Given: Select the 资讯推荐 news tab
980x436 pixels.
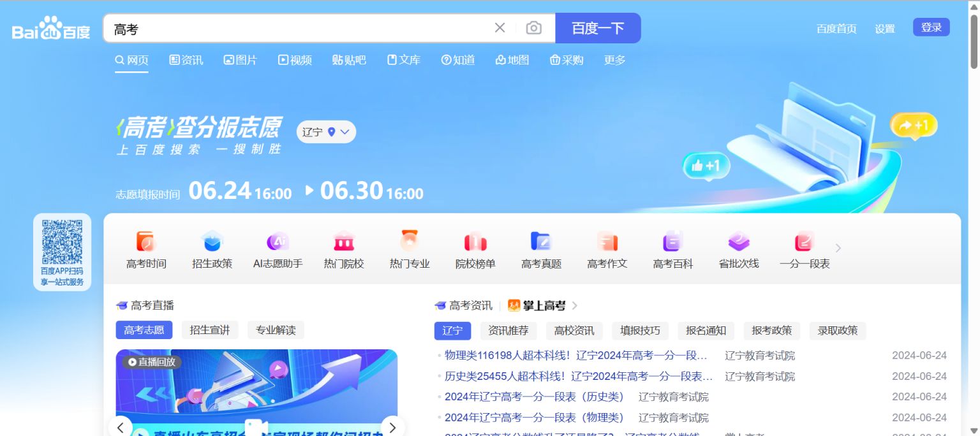Looking at the screenshot, I should pyautogui.click(x=509, y=331).
